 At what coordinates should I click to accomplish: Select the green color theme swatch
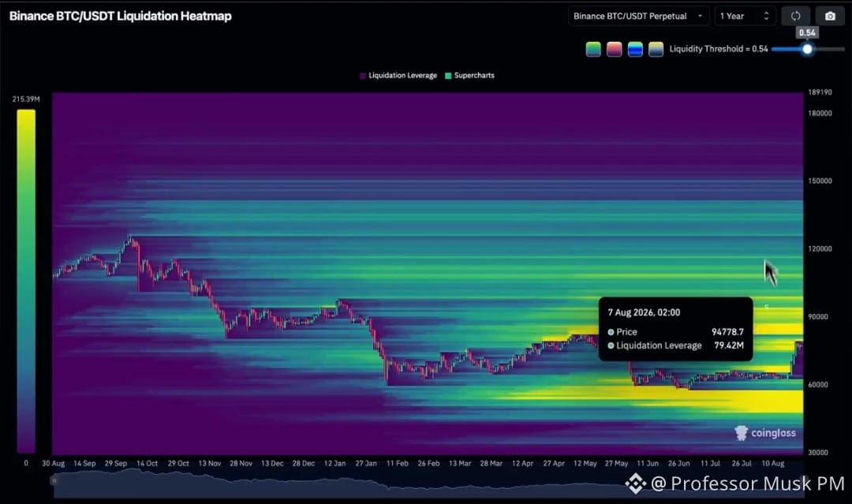point(593,49)
